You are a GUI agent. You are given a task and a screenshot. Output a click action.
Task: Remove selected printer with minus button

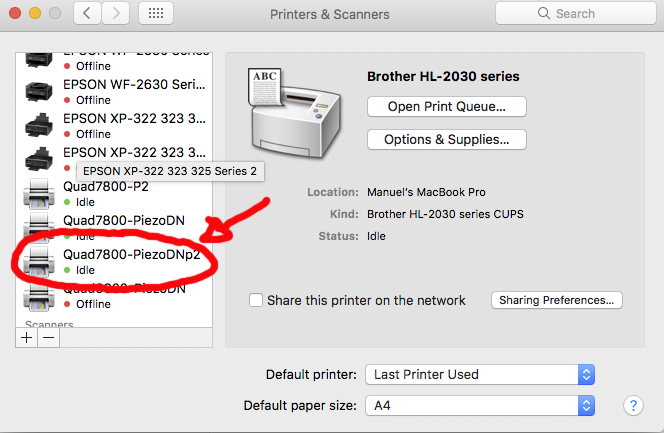(48, 338)
